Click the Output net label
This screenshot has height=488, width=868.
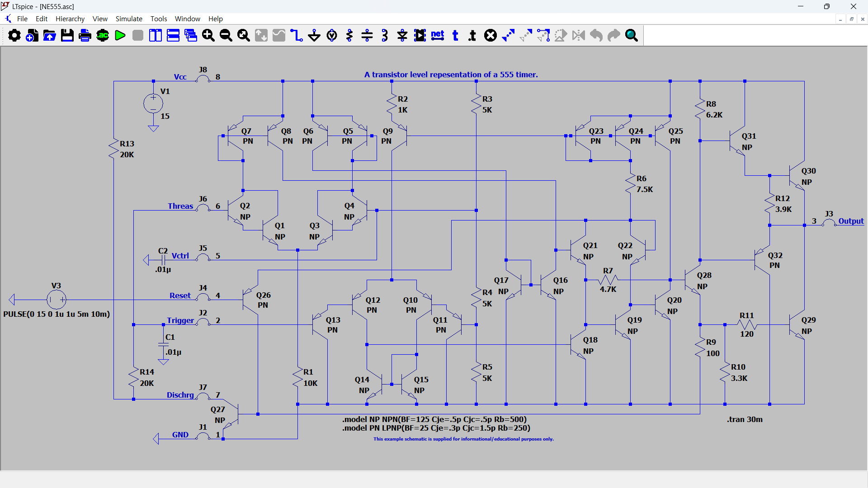pos(851,221)
